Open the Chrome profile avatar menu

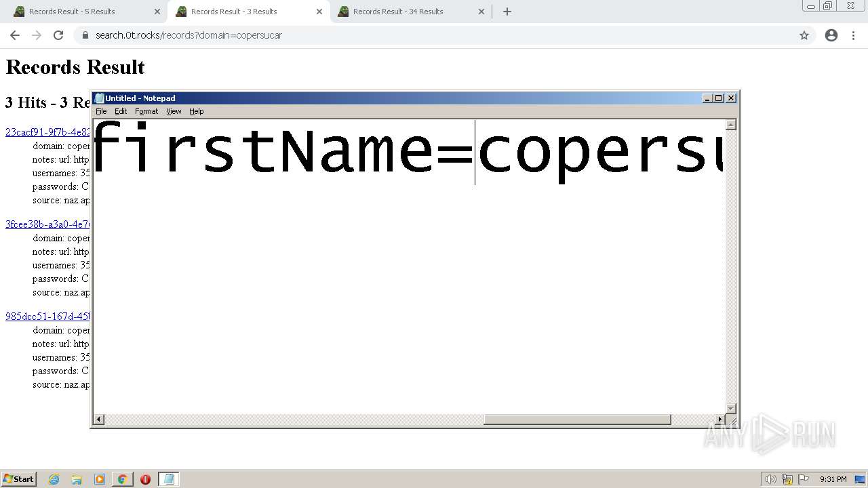click(831, 35)
